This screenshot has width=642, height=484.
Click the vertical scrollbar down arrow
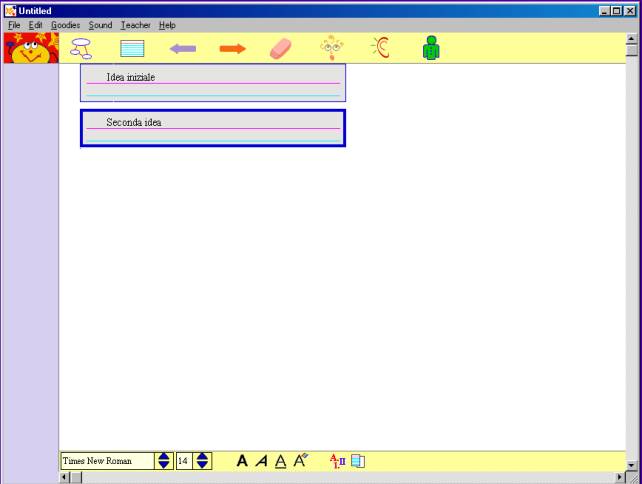tap(631, 465)
